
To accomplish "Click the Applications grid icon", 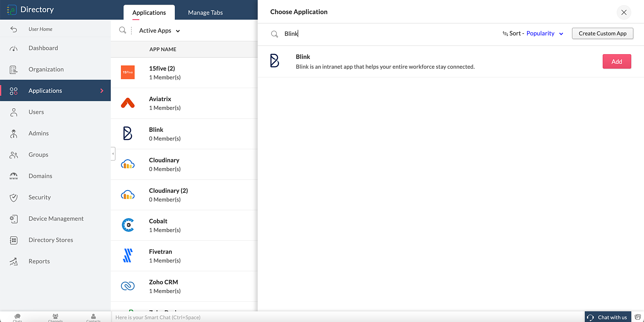I will pos(14,91).
